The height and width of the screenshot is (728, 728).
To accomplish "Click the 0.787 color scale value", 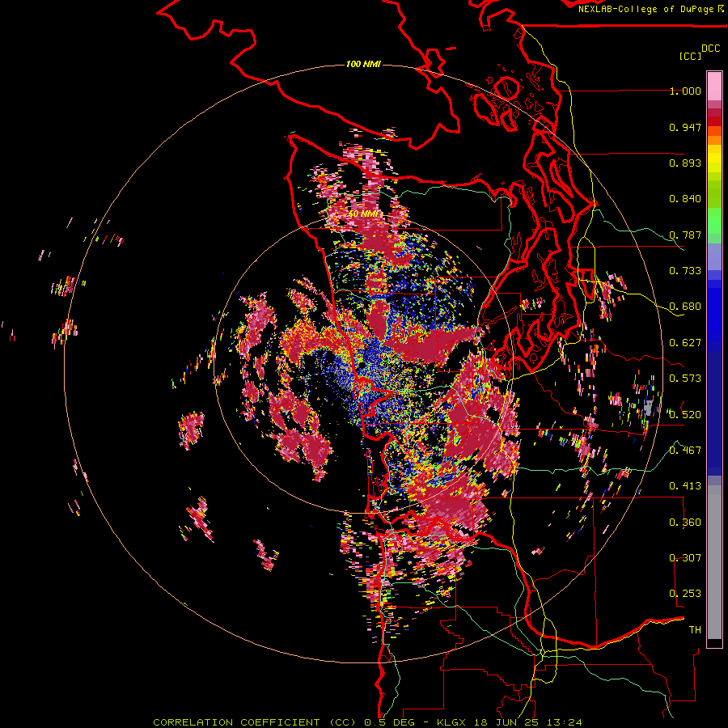I will tap(685, 235).
